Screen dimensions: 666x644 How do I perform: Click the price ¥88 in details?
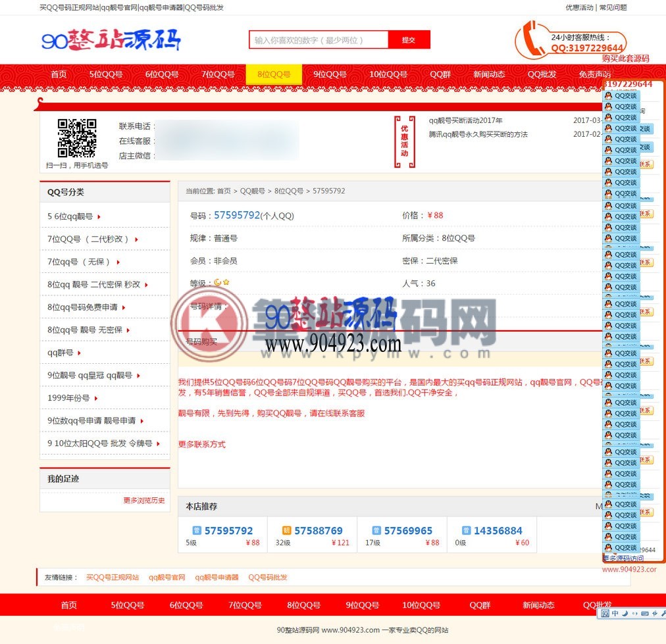point(435,215)
